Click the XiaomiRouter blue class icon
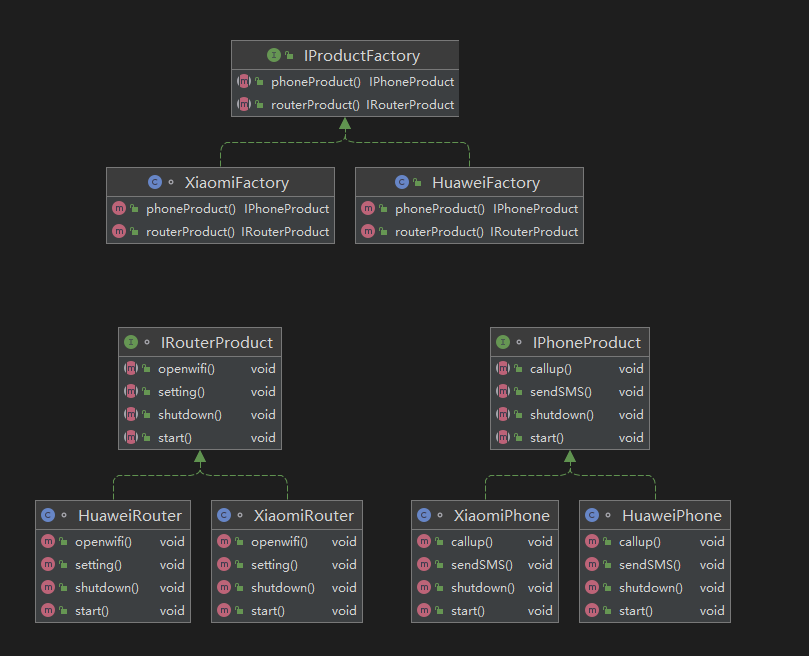The height and width of the screenshot is (656, 809). 224,515
